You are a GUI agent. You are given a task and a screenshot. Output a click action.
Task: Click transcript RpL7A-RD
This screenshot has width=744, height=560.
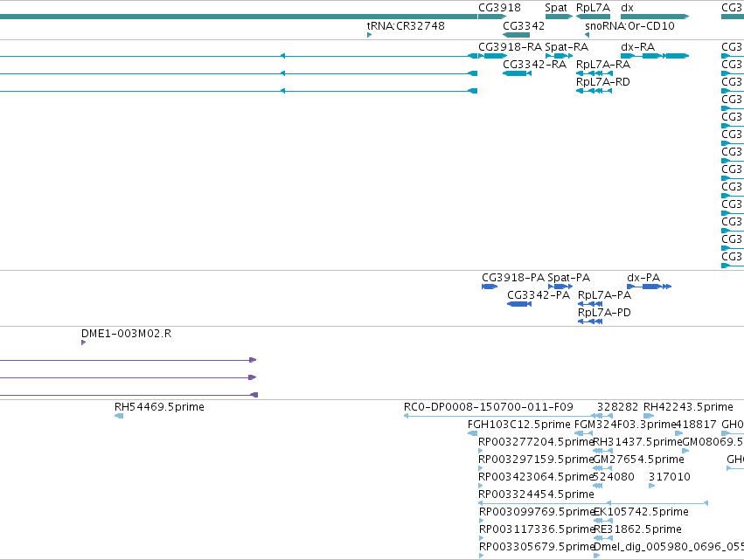point(594,91)
